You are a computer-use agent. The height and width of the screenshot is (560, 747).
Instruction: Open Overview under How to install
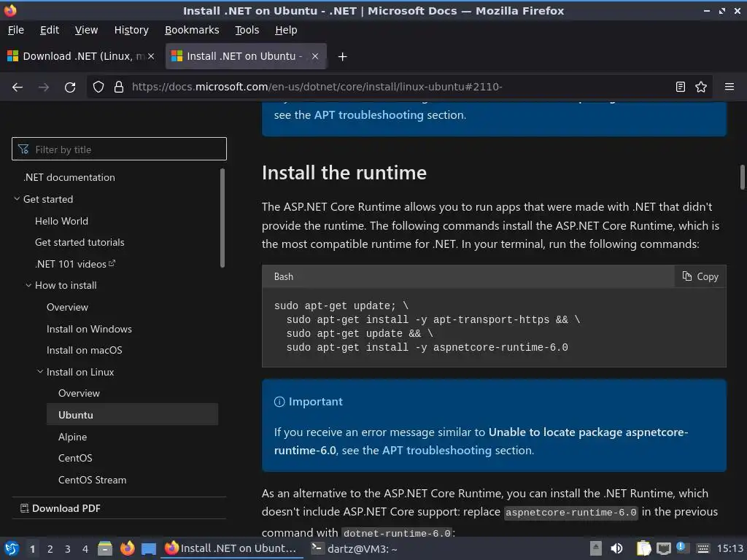coord(67,307)
